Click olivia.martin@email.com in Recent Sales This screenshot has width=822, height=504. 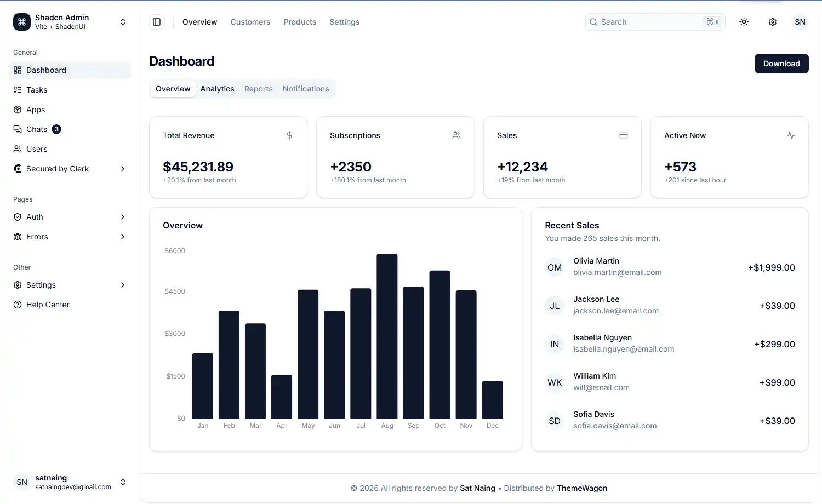pos(618,272)
